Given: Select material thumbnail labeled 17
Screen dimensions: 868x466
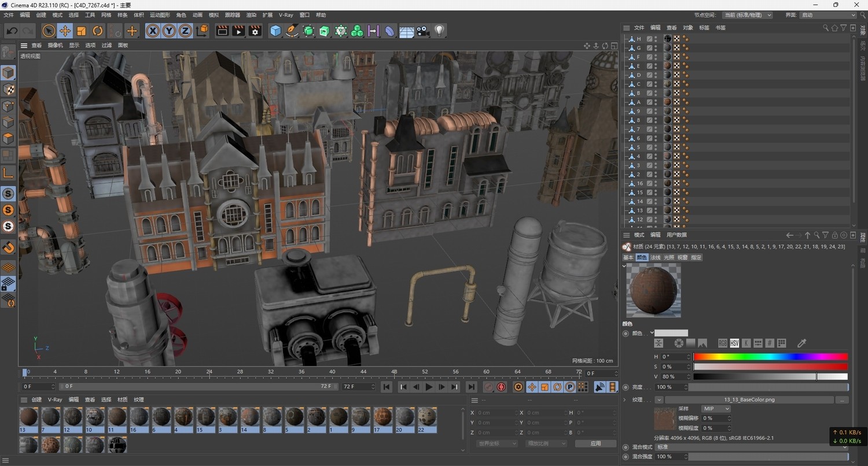Looking at the screenshot, I should pyautogui.click(x=382, y=417).
